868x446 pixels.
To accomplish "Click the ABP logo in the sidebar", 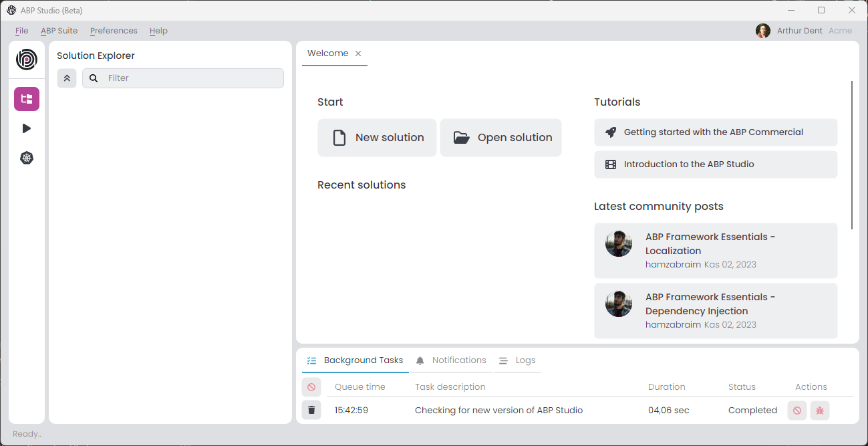I will point(27,60).
